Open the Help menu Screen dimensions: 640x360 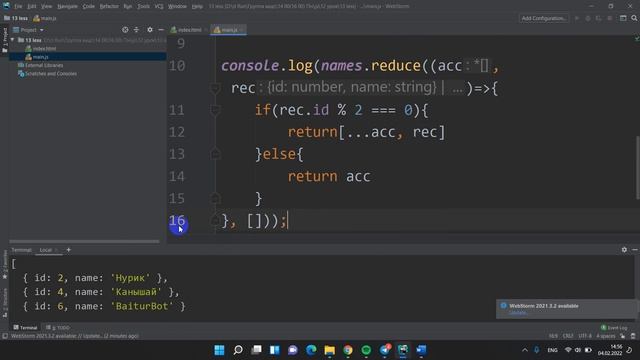[197, 7]
